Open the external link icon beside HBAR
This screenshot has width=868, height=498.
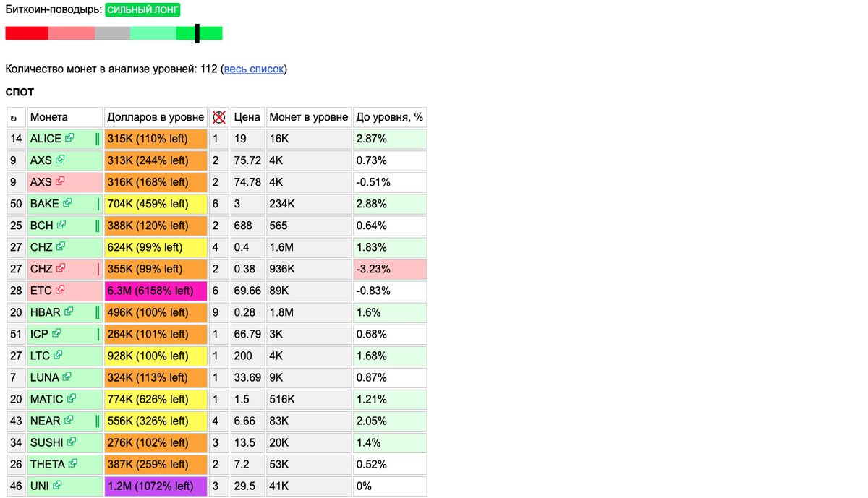(x=69, y=312)
